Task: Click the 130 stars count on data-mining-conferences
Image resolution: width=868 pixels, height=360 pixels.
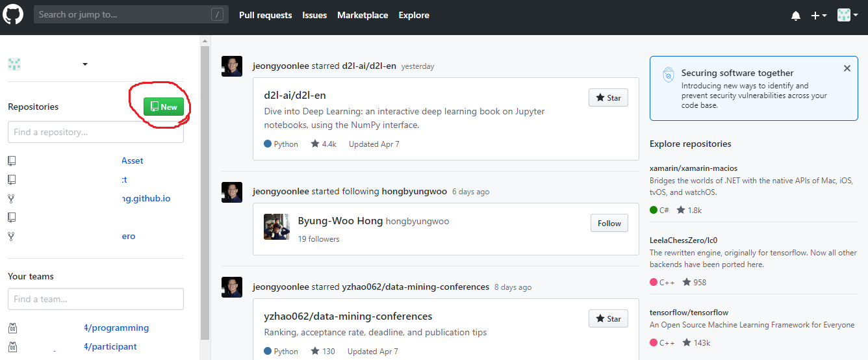Action: coord(323,351)
